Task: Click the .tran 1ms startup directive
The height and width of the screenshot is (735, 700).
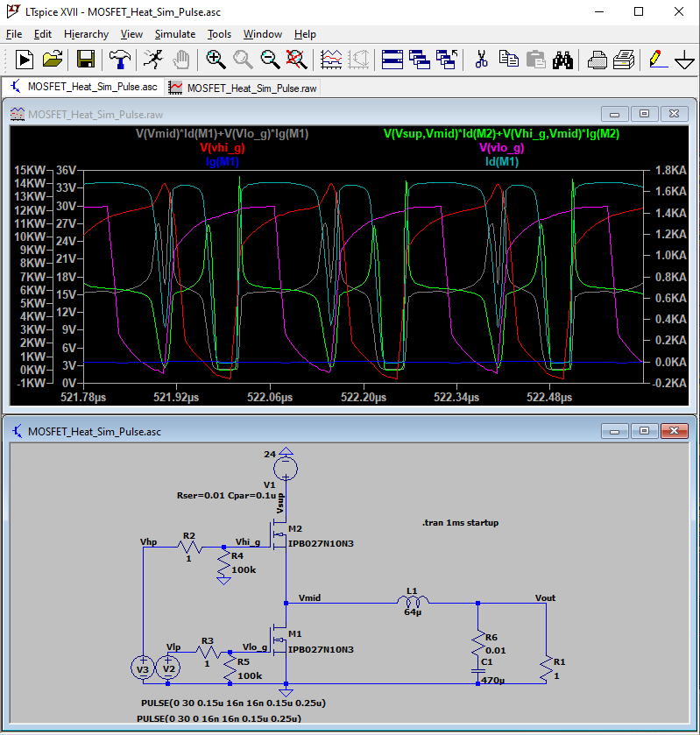Action: tap(460, 522)
